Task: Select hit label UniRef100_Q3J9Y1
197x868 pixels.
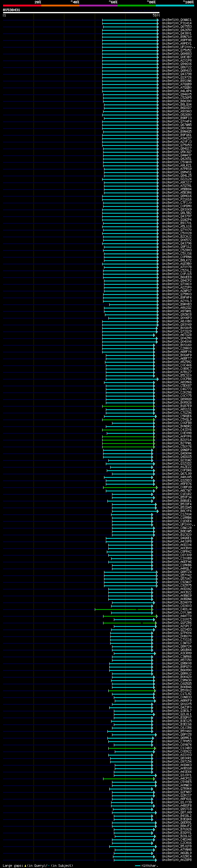Action: point(177,775)
